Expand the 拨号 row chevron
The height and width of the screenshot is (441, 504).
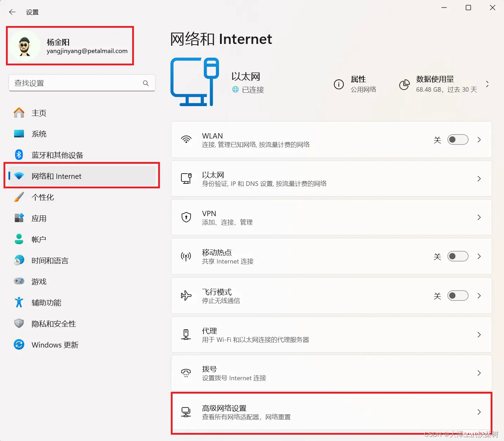[479, 373]
